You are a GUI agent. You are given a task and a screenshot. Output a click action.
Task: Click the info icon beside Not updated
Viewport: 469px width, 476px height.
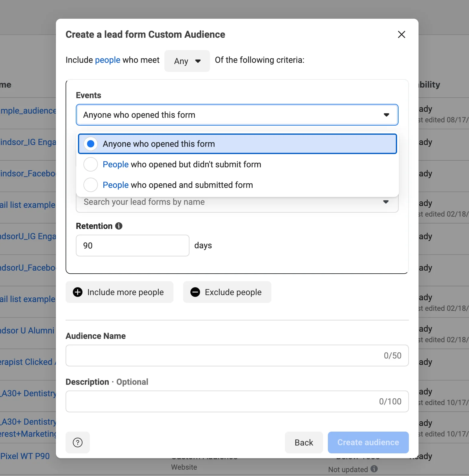374,469
